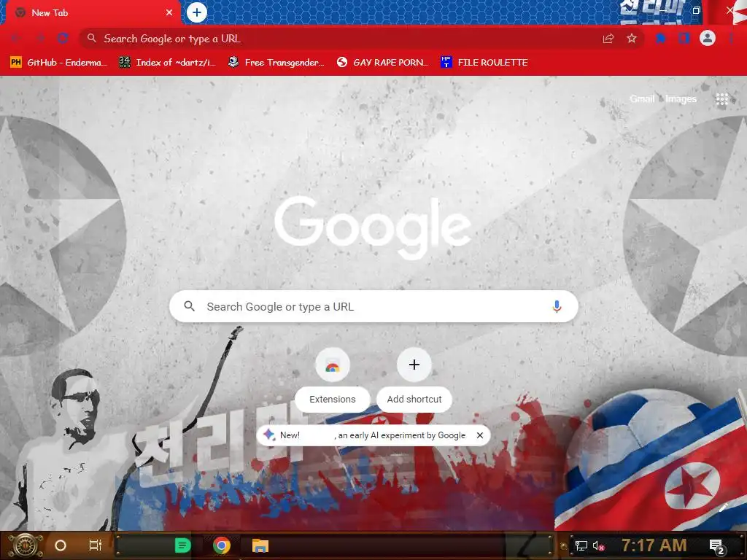
Task: Click the forward navigation arrow
Action: pyautogui.click(x=41, y=39)
